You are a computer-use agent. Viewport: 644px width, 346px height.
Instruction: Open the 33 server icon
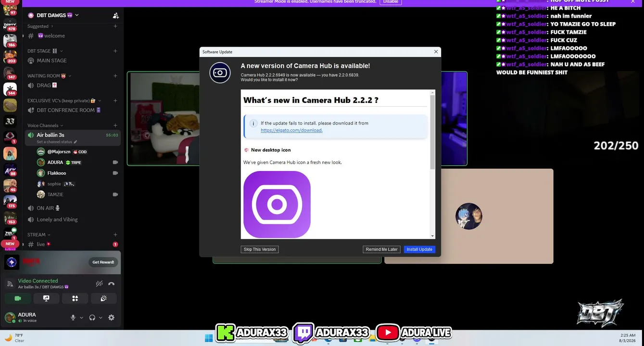10,121
